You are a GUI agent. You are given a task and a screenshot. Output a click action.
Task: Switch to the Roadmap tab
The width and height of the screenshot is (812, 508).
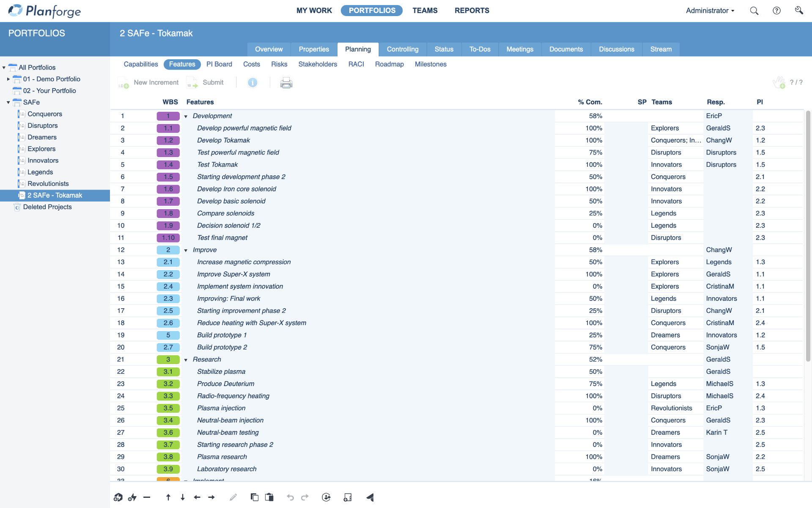click(389, 64)
